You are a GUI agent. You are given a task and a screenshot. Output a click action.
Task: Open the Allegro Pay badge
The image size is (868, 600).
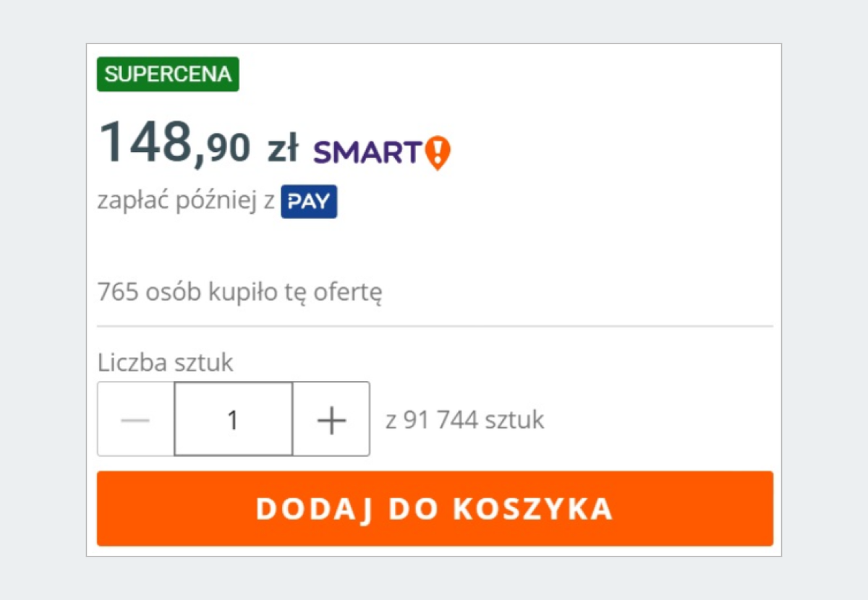pyautogui.click(x=309, y=201)
